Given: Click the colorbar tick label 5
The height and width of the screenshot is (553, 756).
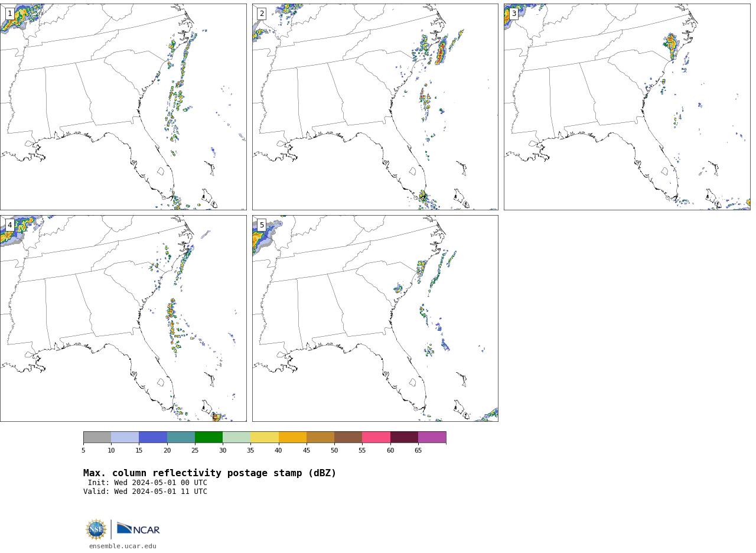Looking at the screenshot, I should tap(83, 451).
